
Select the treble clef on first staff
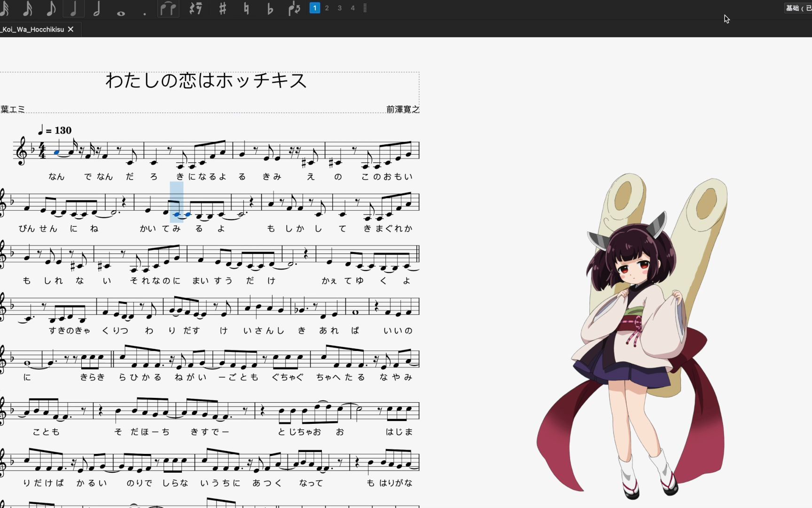(21, 151)
